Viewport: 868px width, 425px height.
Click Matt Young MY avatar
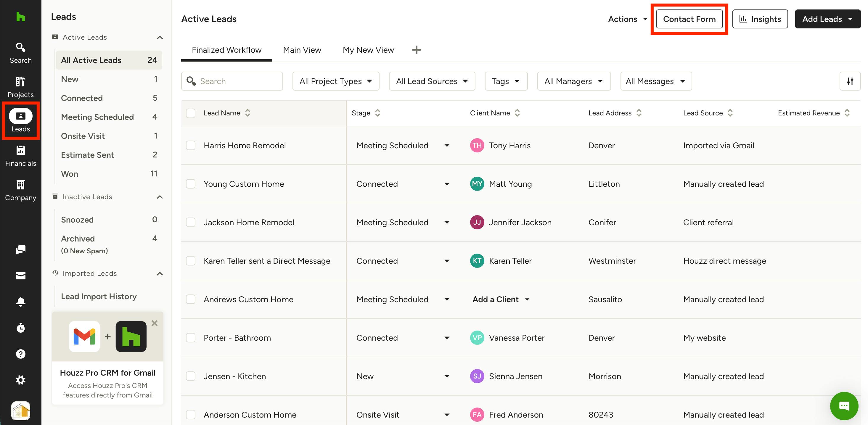tap(477, 184)
